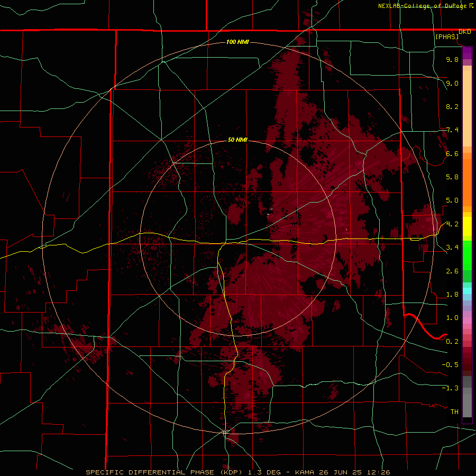This screenshot has height=476, width=476.
Task: Pick the peach segment of the color bar
Action: (467, 108)
